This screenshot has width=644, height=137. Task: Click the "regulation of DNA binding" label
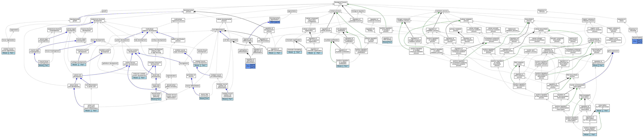click(x=387, y=39)
